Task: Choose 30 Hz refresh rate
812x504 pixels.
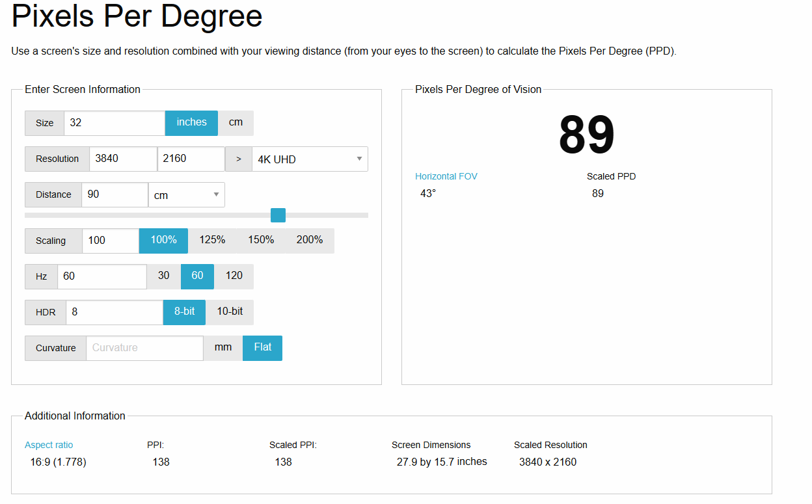Action: [164, 276]
